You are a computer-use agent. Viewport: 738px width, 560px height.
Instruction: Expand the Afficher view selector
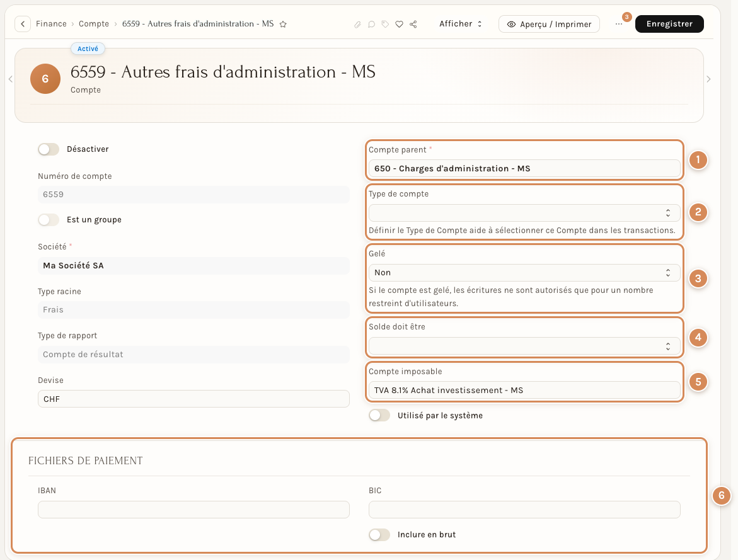(x=461, y=23)
